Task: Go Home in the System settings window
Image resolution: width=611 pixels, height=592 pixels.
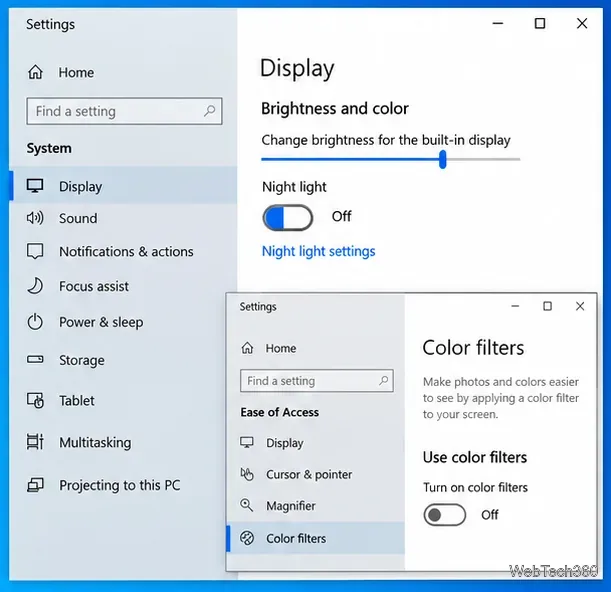Action: (x=76, y=72)
